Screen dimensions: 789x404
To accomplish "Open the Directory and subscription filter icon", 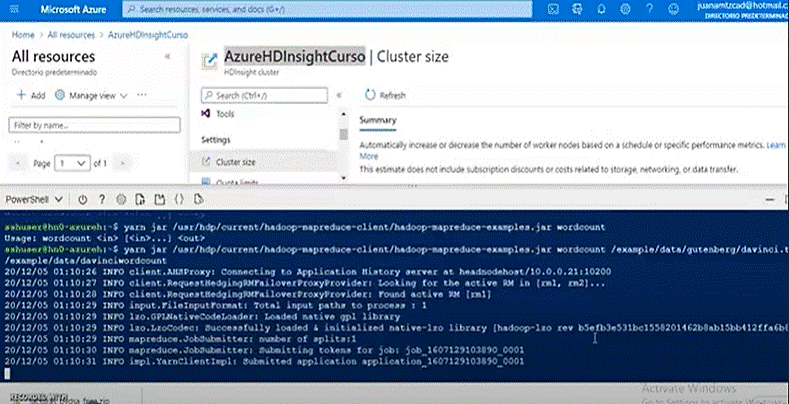I will [577, 9].
